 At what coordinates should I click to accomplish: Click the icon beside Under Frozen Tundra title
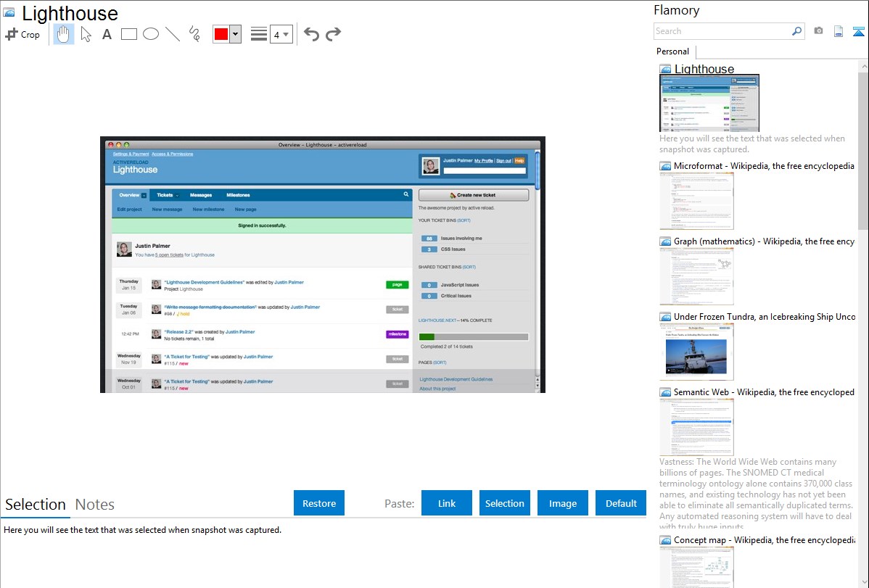tap(666, 316)
